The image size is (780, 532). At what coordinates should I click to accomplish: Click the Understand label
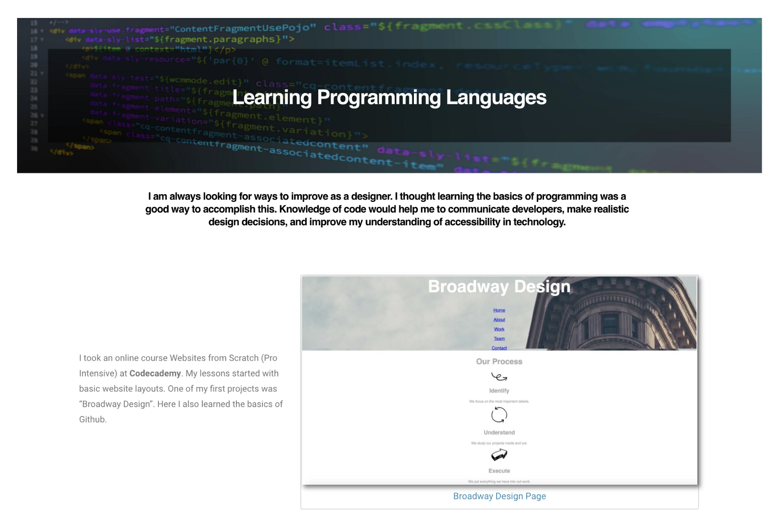499,433
